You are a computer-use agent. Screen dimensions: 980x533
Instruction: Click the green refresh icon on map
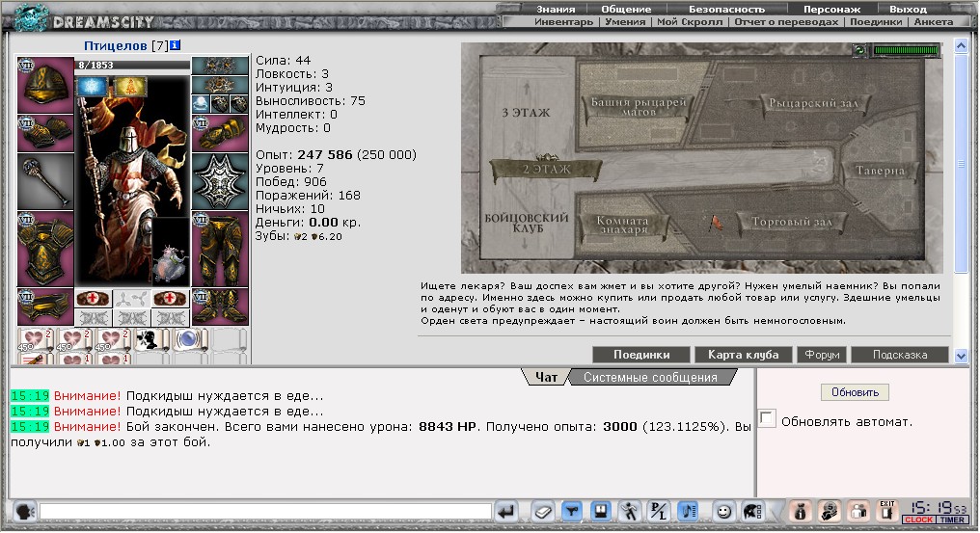click(x=860, y=50)
